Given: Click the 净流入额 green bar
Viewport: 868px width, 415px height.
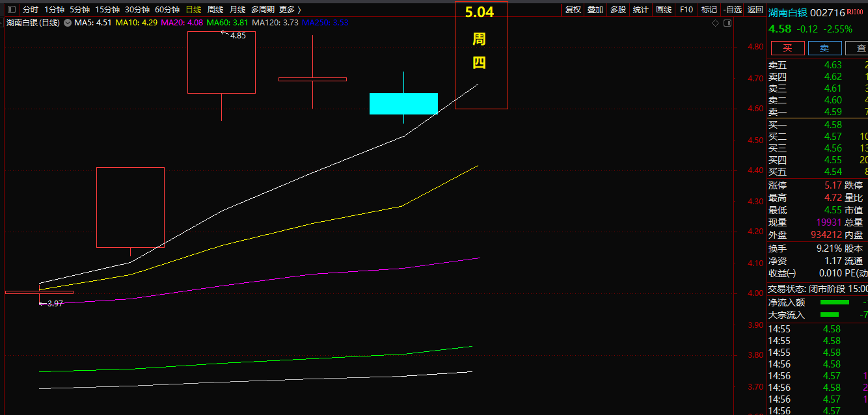Looking at the screenshot, I should coord(835,302).
